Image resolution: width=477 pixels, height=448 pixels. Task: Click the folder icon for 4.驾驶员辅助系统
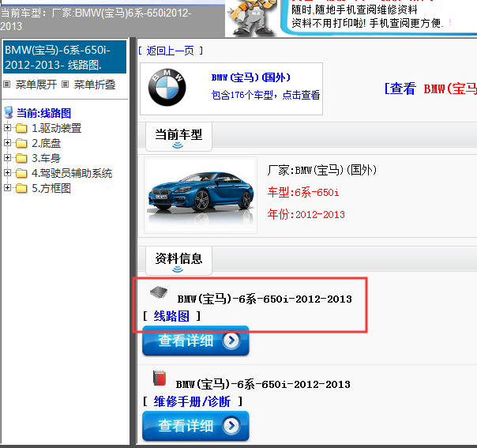21,174
